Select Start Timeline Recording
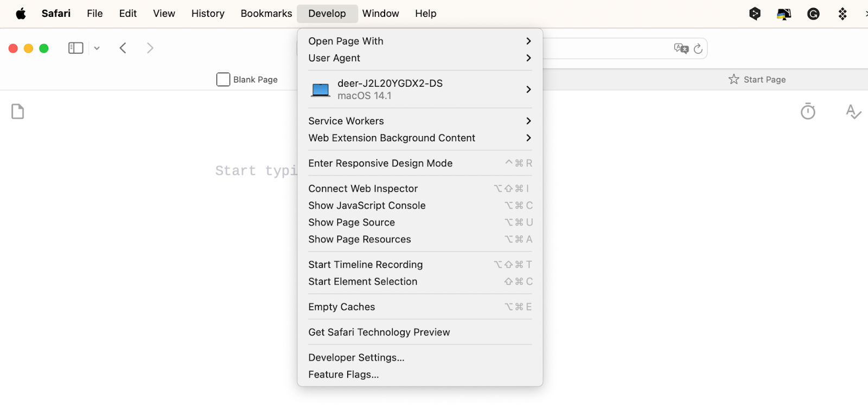Screen dimensions: 868x420 coord(420,264)
